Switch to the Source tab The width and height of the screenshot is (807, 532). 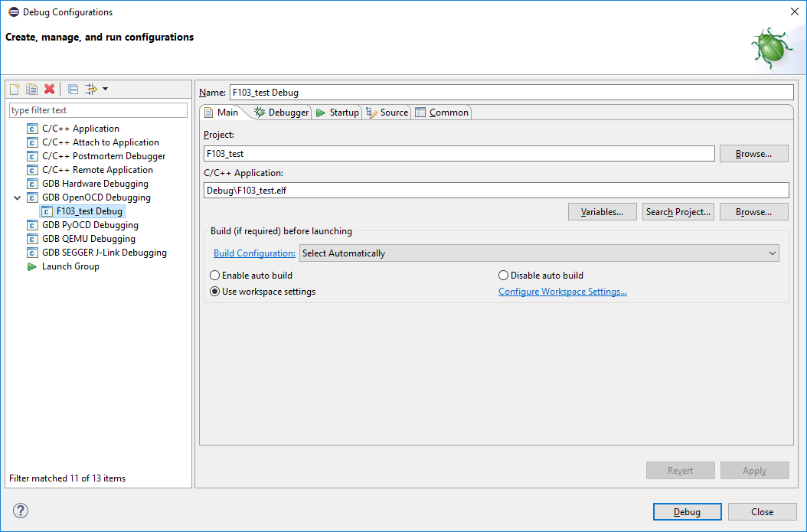(x=387, y=113)
